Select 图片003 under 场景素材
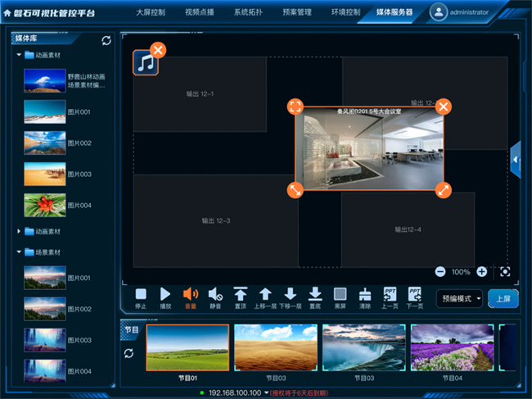This screenshot has height=399, width=532. pos(45,340)
